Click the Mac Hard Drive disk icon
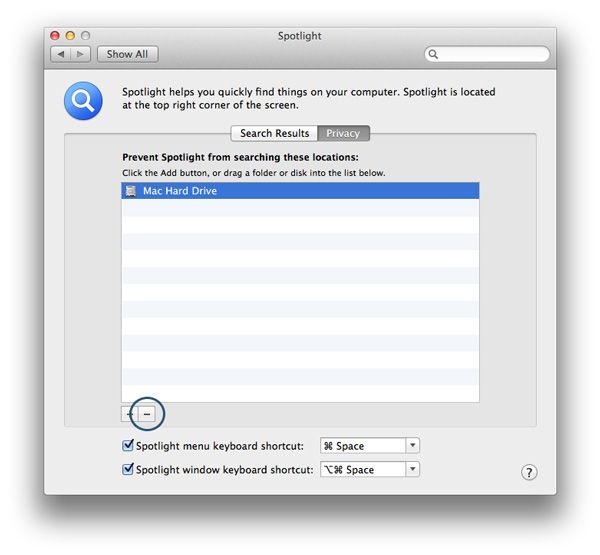 coord(131,191)
